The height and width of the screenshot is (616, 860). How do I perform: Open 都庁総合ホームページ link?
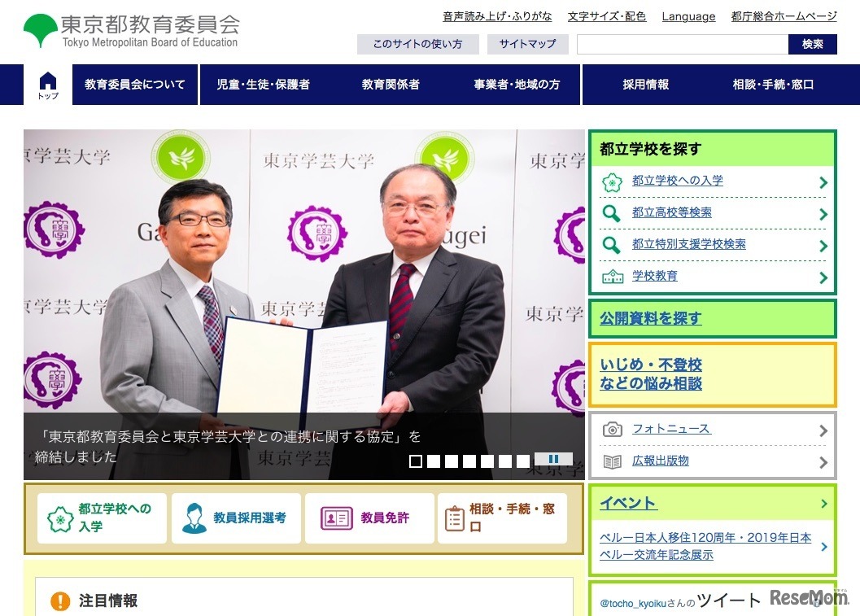click(x=784, y=16)
